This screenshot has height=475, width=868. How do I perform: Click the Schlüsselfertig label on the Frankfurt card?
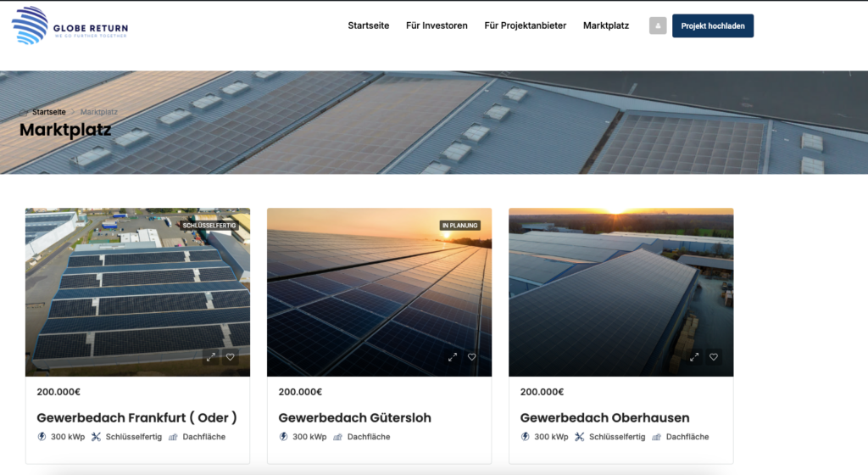(133, 437)
